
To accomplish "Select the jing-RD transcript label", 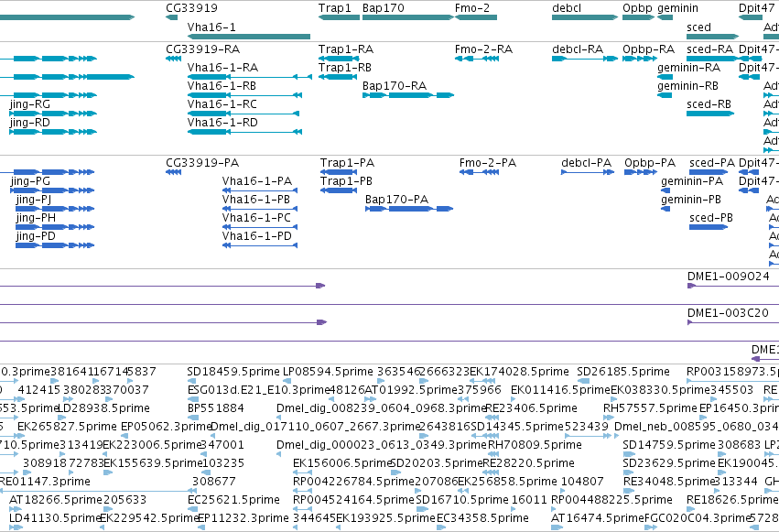I will [30, 124].
